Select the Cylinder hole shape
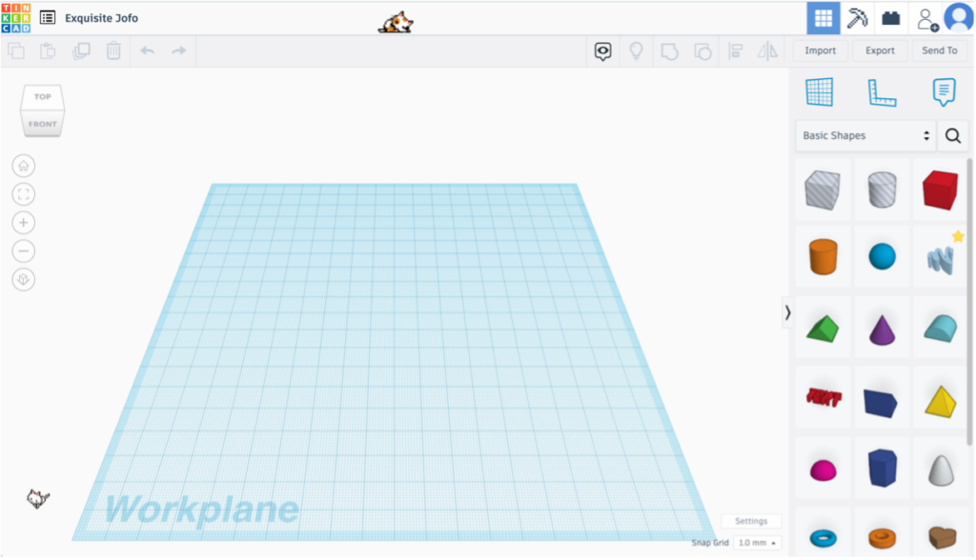Image resolution: width=976 pixels, height=560 pixels. [x=882, y=190]
